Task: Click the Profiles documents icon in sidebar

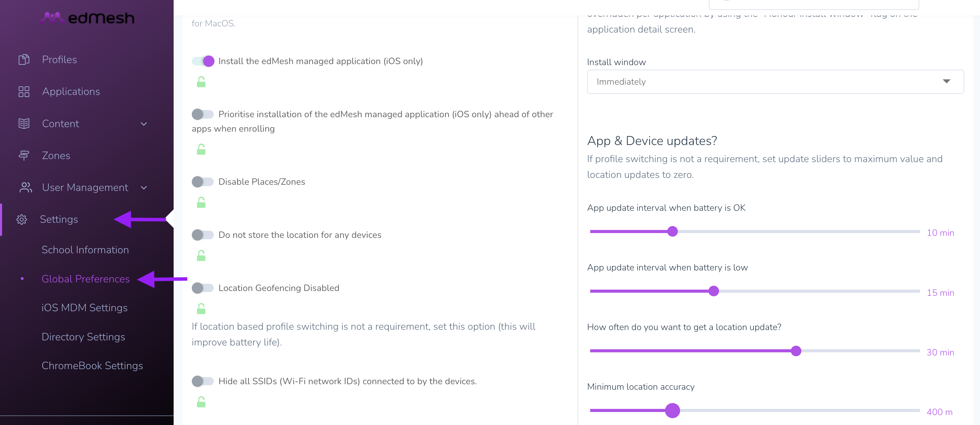Action: pos(24,60)
